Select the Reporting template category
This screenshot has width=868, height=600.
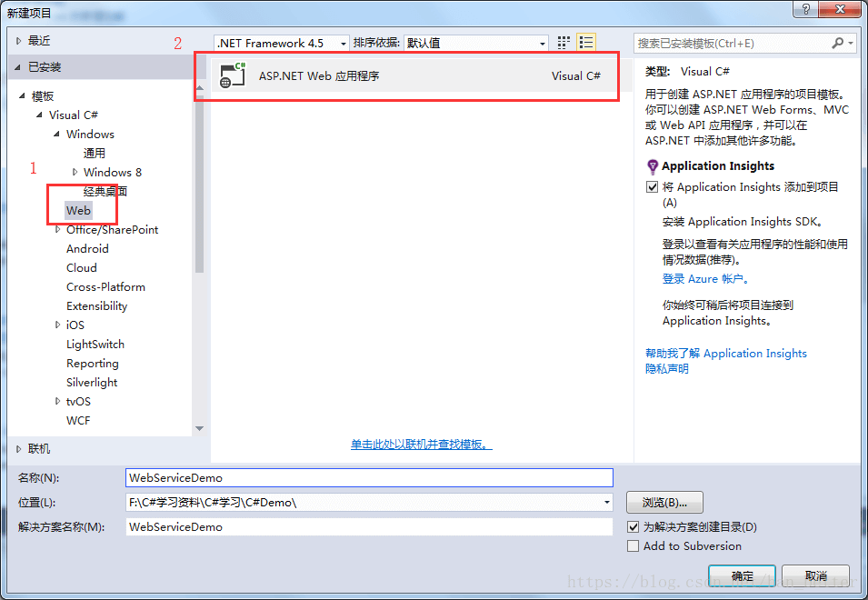93,363
